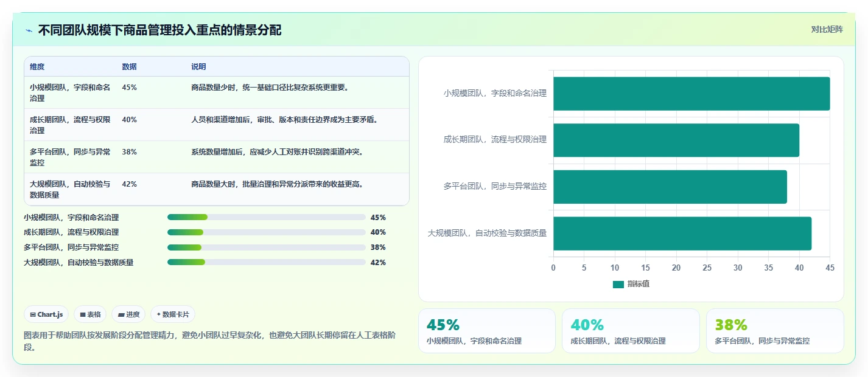Click the 40% value in the table
Viewport: 868px width, 377px height.
[129, 120]
